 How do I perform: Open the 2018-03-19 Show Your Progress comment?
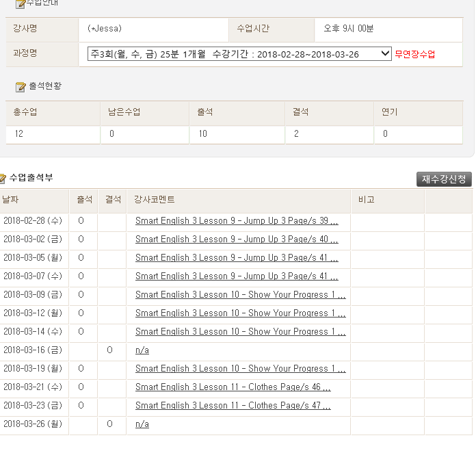click(x=240, y=369)
